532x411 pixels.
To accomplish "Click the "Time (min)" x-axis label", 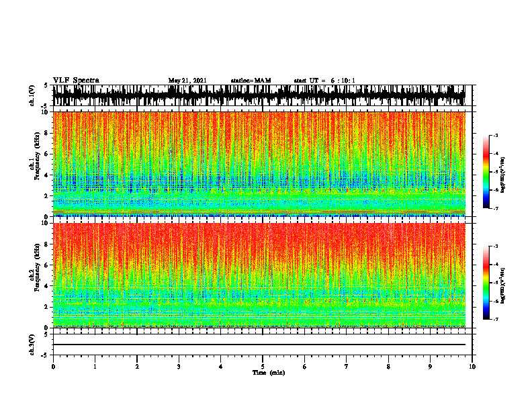I will click(269, 373).
